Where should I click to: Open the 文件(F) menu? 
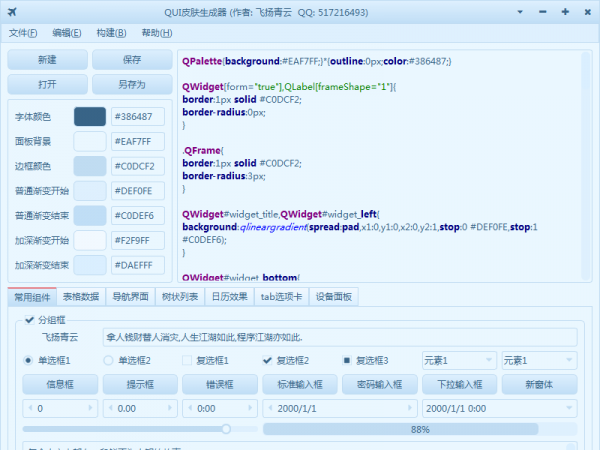coord(23,33)
